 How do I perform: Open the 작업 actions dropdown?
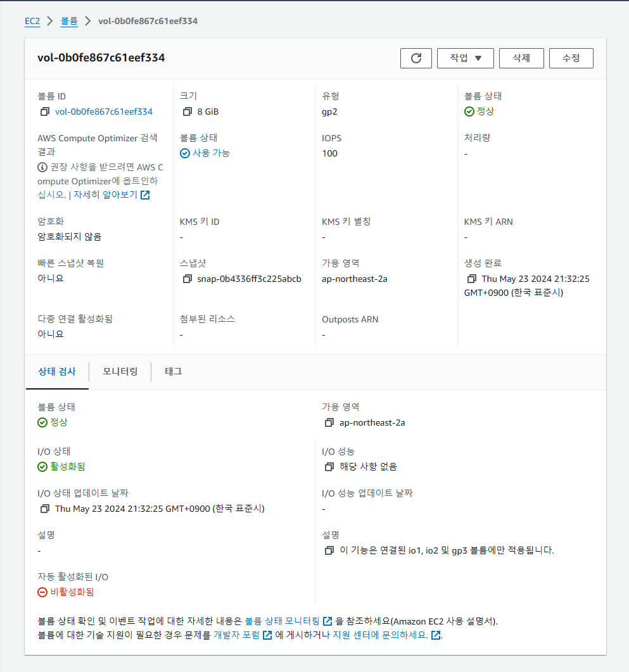(466, 58)
